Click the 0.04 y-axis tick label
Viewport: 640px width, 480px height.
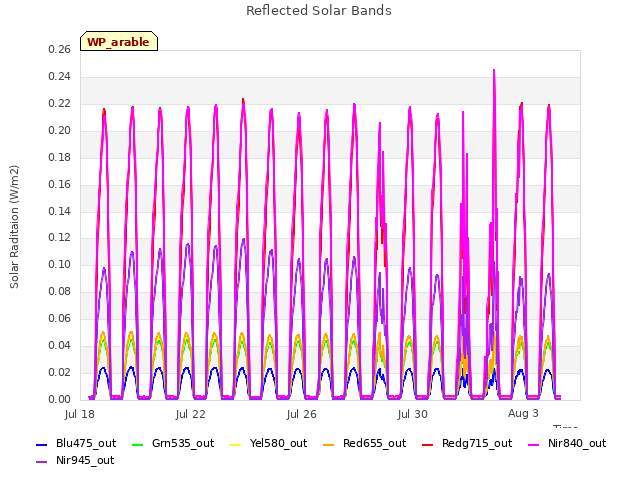point(60,345)
